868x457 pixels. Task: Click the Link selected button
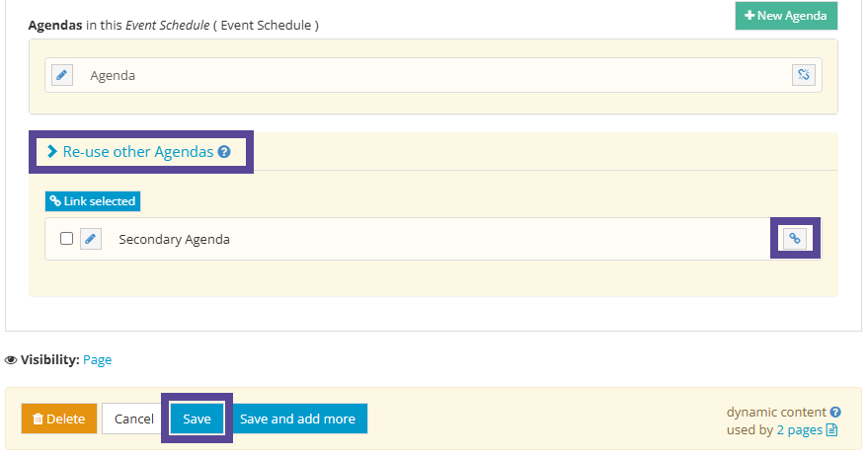[x=93, y=201]
